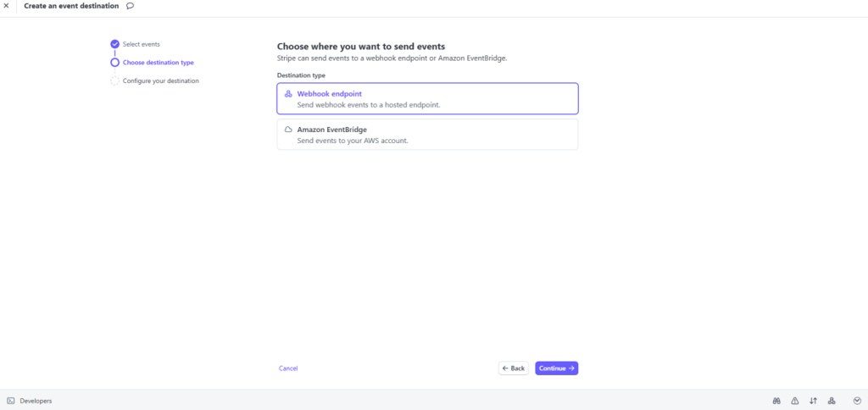Click the up-down arrows icon in bottom bar

[814, 401]
